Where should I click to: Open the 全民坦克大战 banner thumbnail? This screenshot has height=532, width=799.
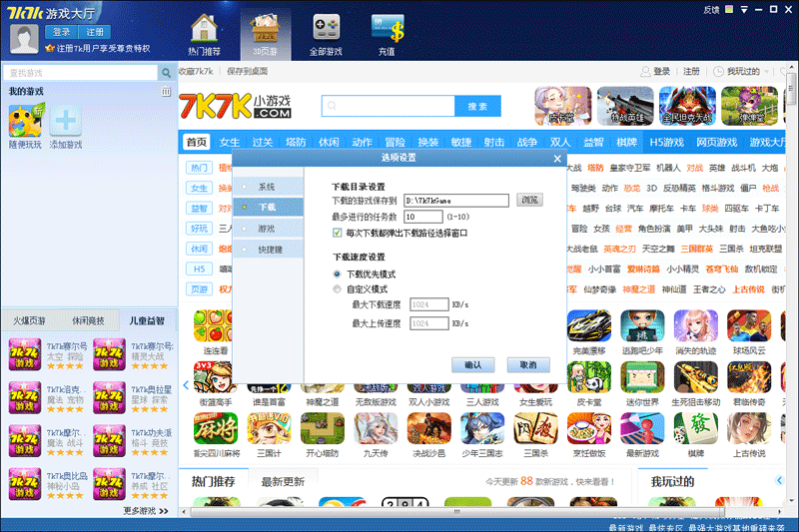(687, 106)
